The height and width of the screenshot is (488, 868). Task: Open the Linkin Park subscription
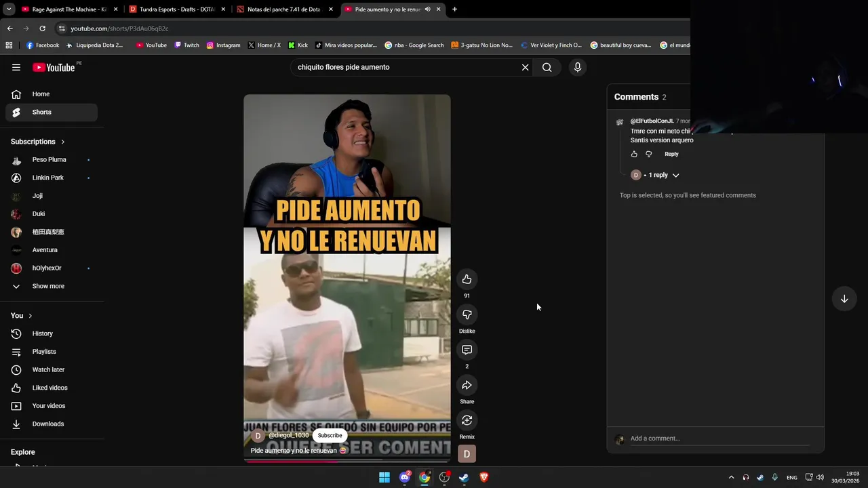pos(52,178)
